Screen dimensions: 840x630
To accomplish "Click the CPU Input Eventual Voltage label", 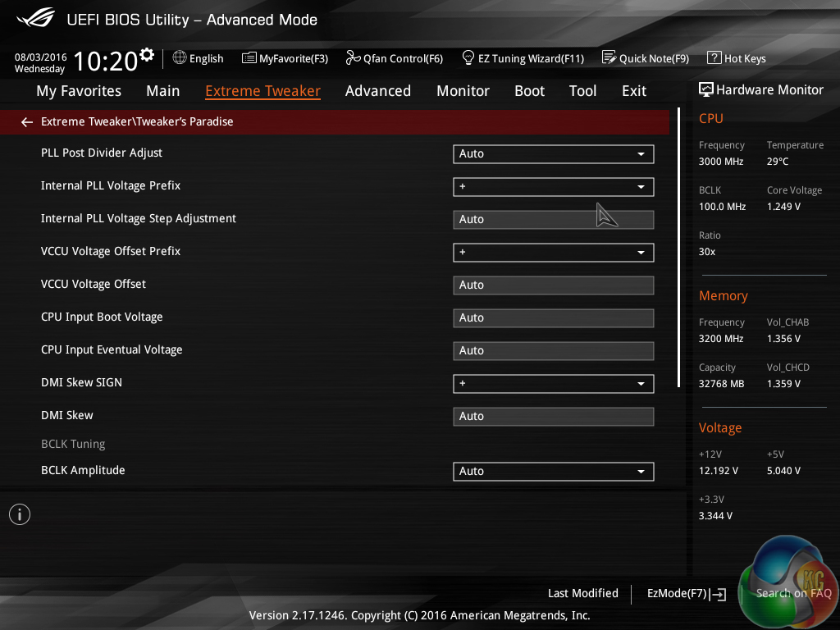I will pos(112,349).
